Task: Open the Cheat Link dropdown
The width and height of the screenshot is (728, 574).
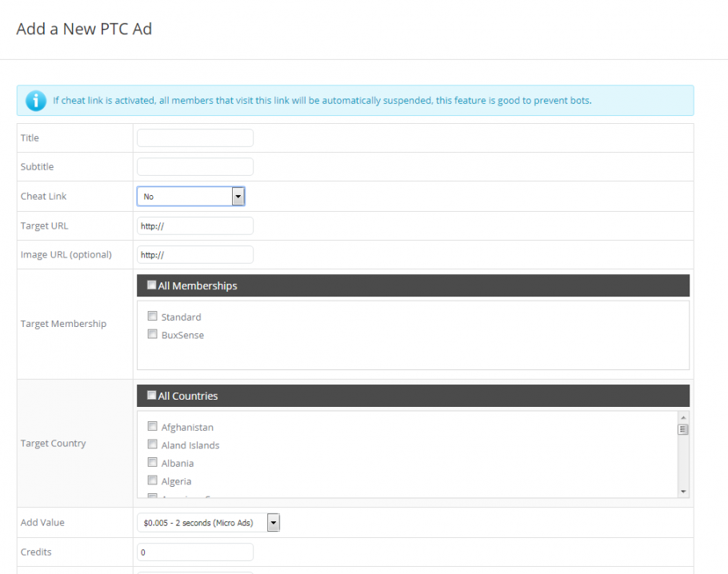Action: (191, 197)
